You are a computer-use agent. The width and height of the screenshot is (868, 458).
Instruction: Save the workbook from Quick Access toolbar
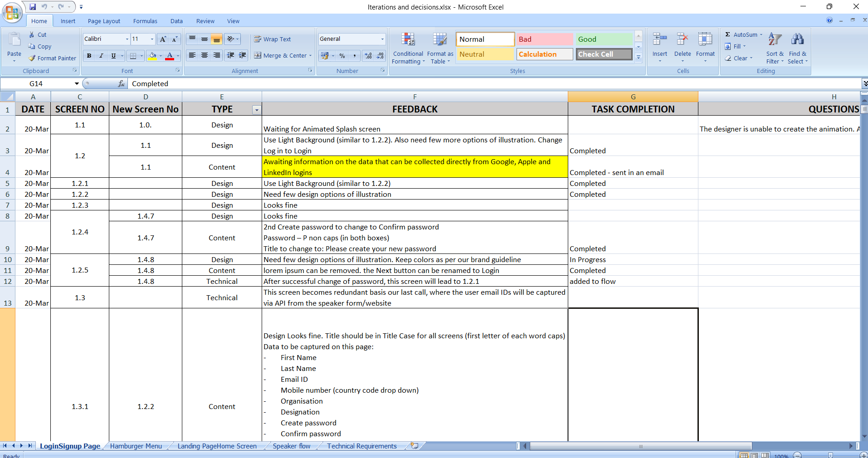coord(33,7)
